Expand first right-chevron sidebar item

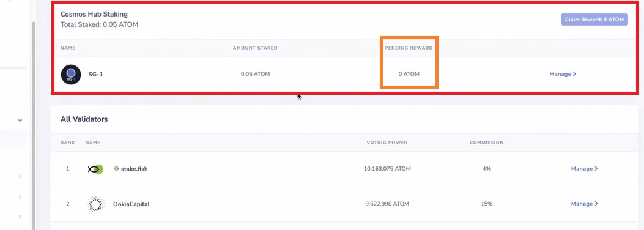[x=20, y=177]
